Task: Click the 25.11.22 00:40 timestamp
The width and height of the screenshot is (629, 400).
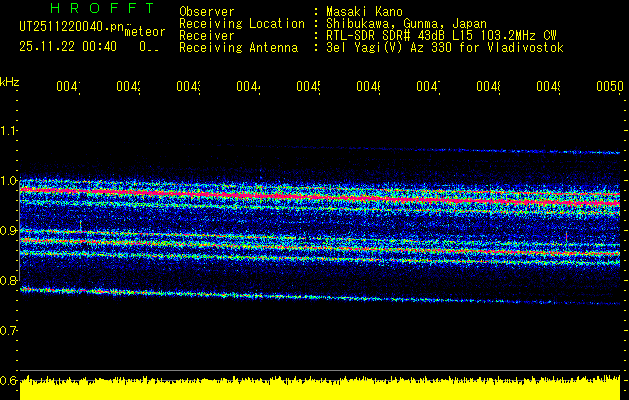Action: (68, 46)
